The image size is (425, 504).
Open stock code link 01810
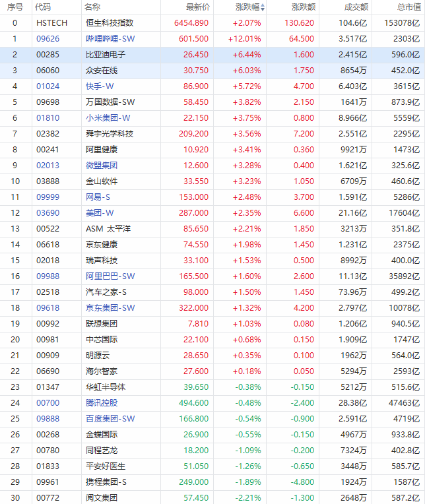(48, 118)
